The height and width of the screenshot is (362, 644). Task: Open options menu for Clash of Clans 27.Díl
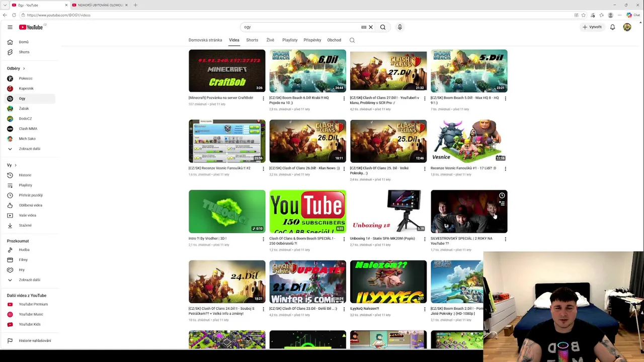click(x=425, y=99)
